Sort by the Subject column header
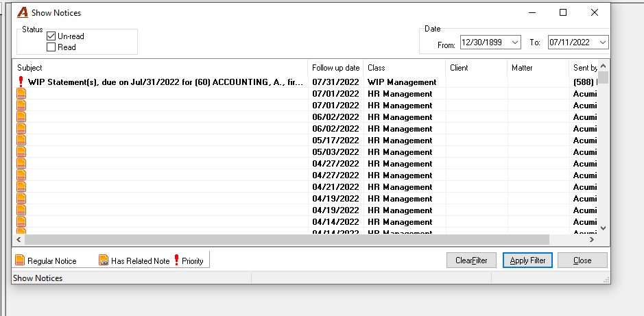 coord(160,68)
